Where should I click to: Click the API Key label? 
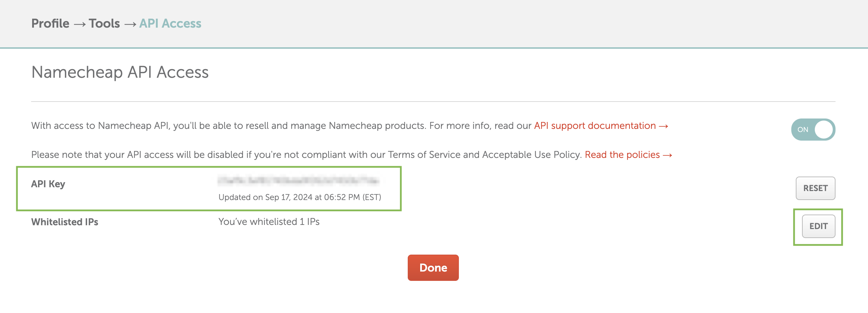click(x=48, y=184)
